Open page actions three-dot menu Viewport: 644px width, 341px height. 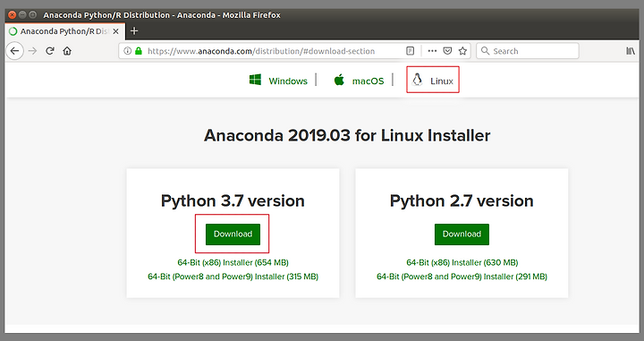click(432, 51)
